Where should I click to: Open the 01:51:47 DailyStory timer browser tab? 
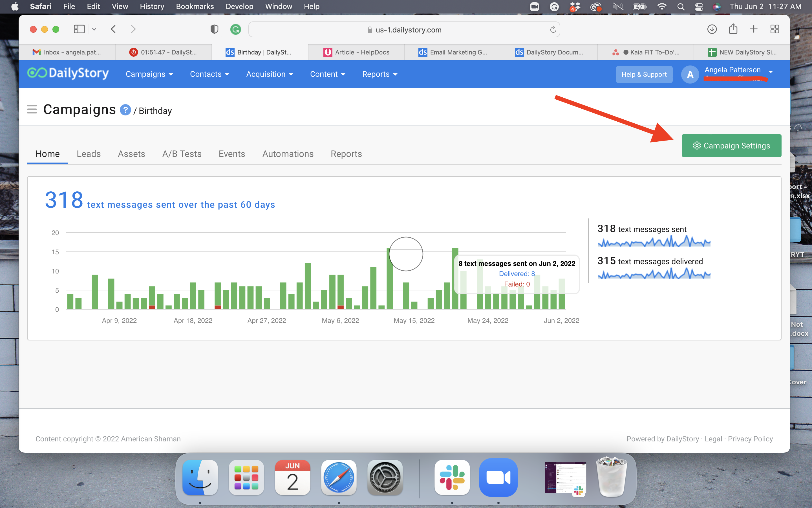[164, 52]
